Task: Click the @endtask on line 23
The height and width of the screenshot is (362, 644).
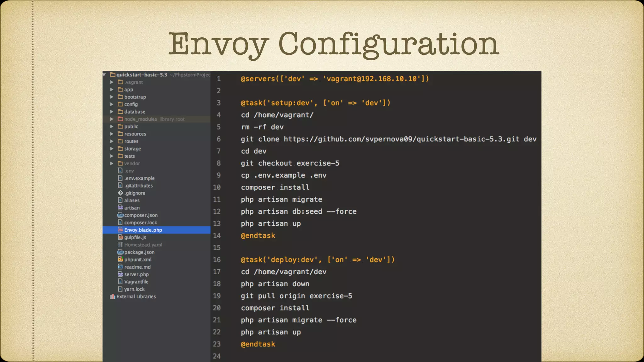Action: (x=258, y=344)
